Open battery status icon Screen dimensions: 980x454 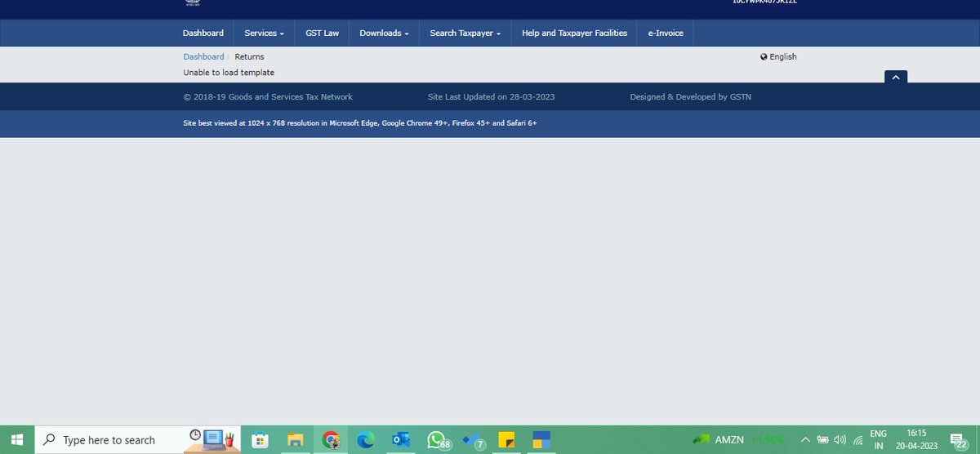point(822,439)
